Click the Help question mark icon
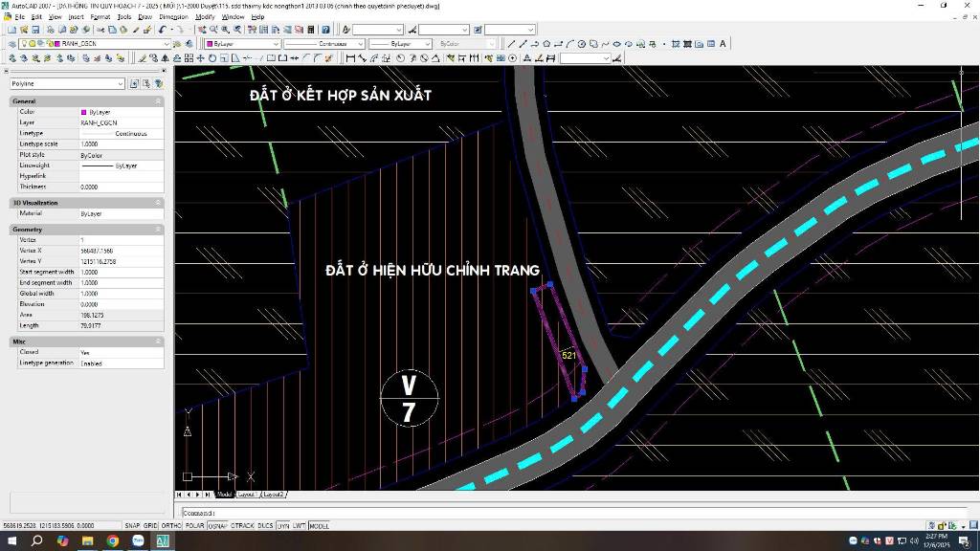 coord(323,30)
